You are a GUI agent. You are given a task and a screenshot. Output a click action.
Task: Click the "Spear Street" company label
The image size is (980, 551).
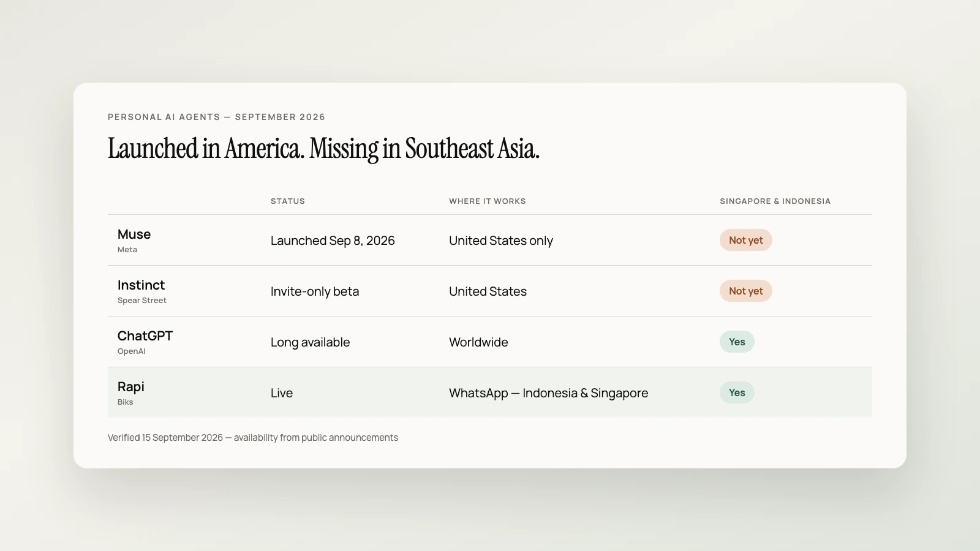(142, 301)
